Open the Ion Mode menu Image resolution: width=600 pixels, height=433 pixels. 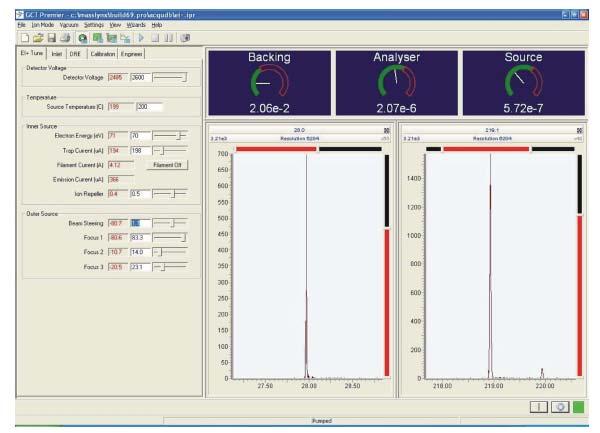42,25
